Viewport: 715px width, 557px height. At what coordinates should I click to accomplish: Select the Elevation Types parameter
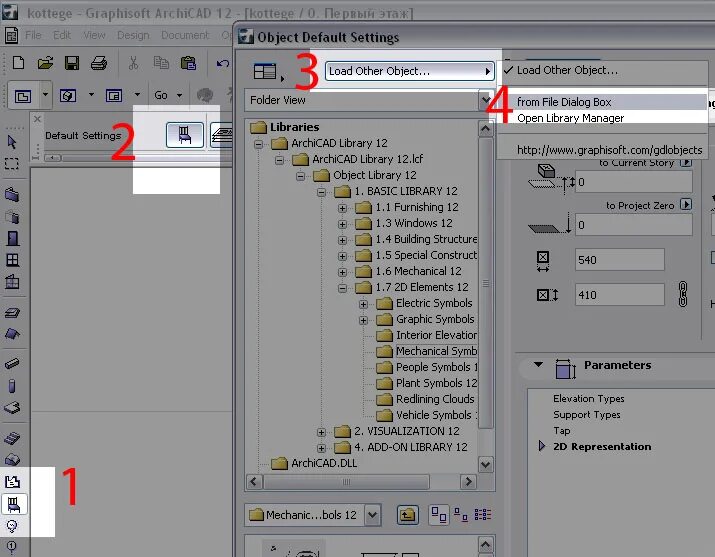[589, 398]
